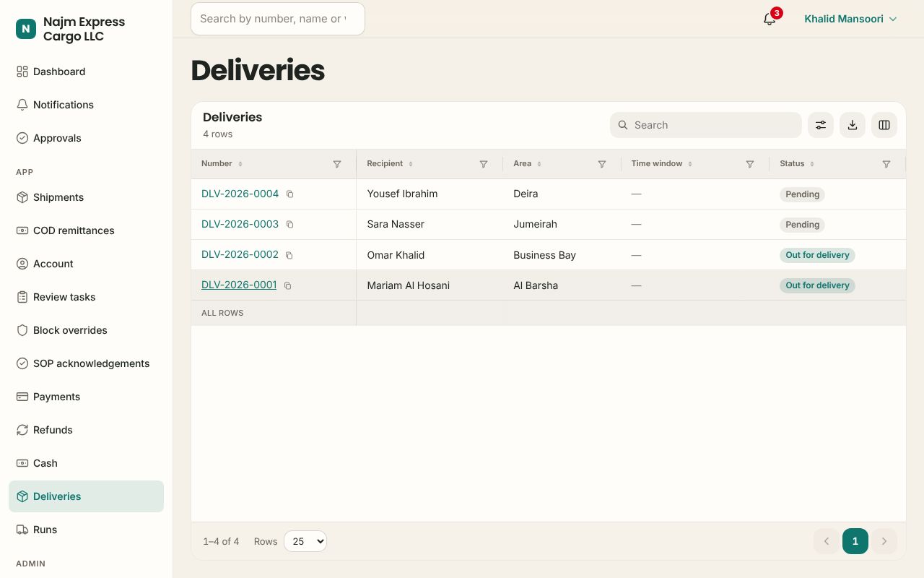Screen dimensions: 924x578
Task: Download the deliveries table export
Action: click(x=853, y=125)
